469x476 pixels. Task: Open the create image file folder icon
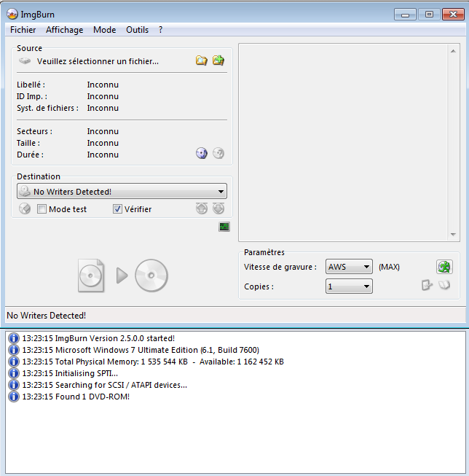point(218,61)
